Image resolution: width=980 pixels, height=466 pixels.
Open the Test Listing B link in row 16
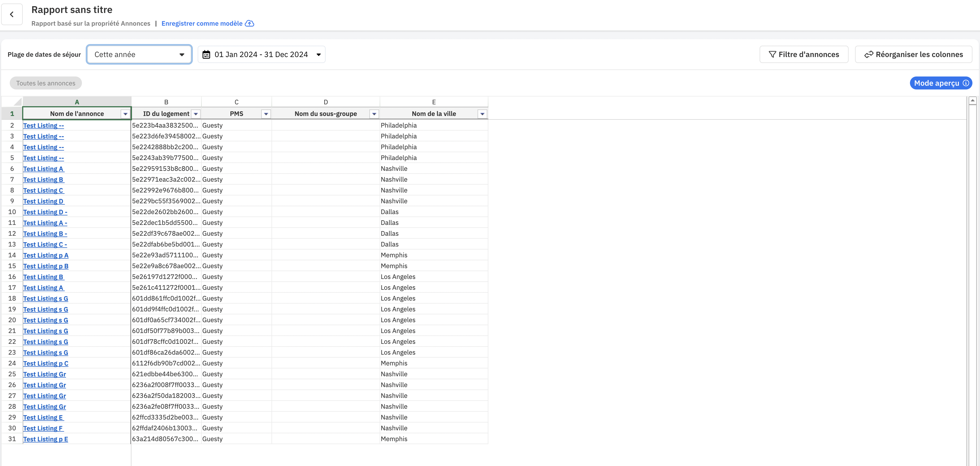point(43,277)
